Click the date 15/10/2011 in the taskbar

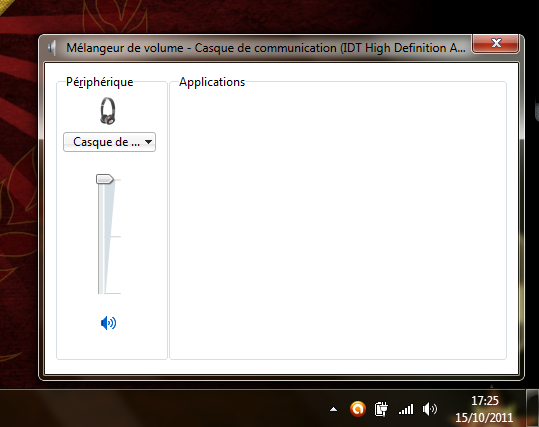(x=484, y=417)
